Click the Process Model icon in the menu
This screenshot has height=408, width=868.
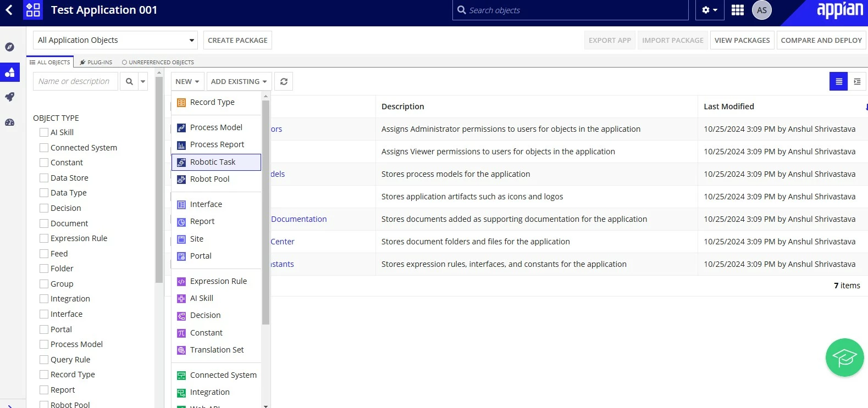(x=181, y=128)
